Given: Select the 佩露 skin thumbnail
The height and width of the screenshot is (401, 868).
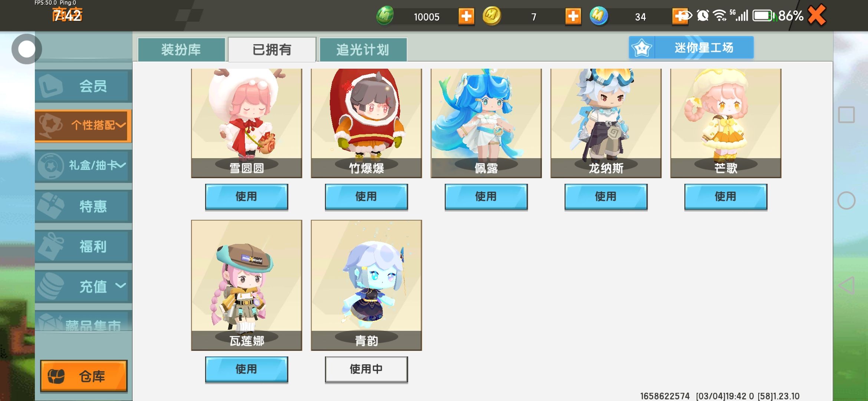Looking at the screenshot, I should pos(486,123).
